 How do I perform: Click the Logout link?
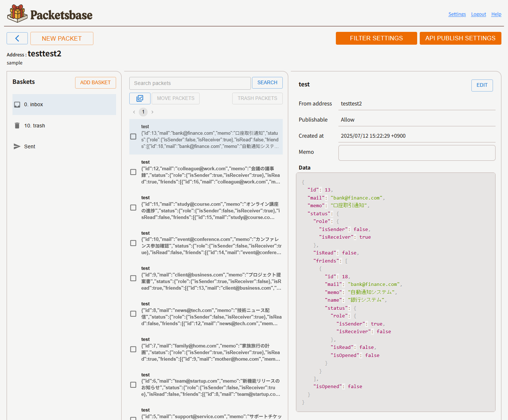[x=479, y=14]
